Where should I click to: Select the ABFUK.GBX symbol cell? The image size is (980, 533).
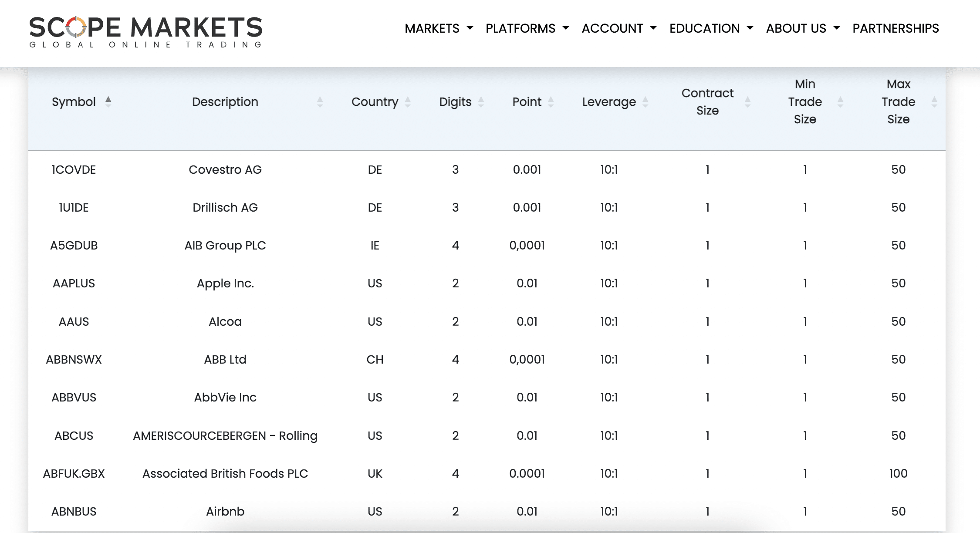tap(74, 474)
